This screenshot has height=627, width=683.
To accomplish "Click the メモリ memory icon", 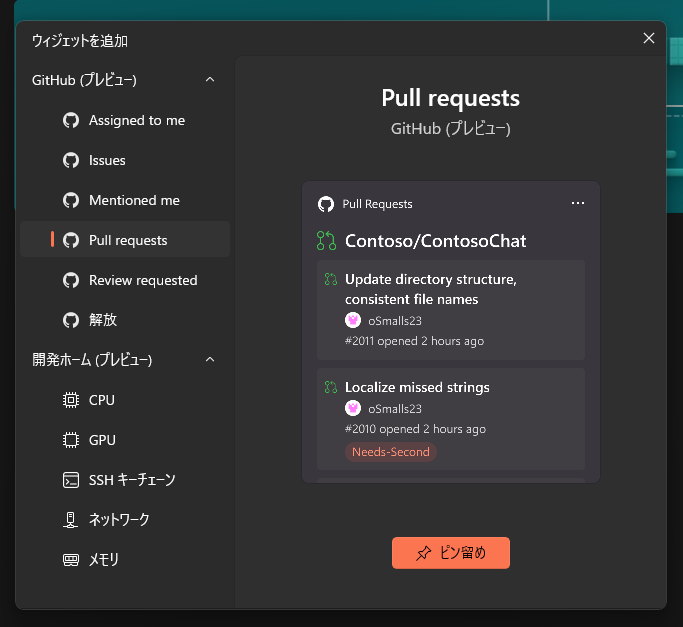I will click(71, 559).
